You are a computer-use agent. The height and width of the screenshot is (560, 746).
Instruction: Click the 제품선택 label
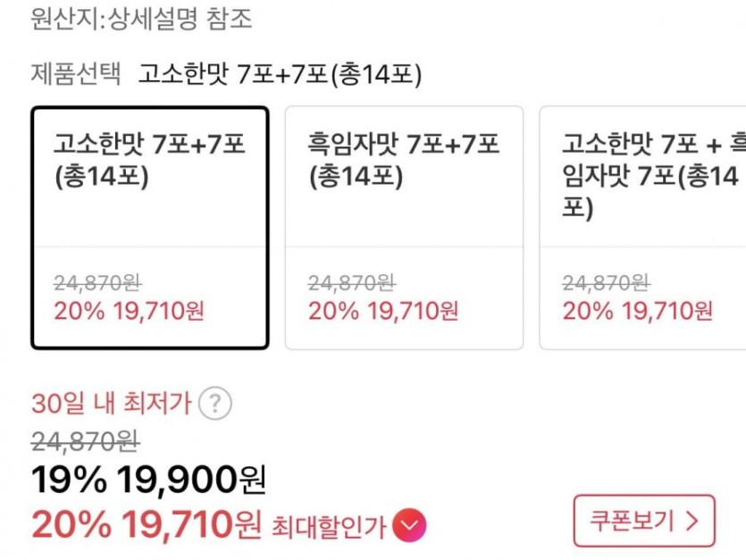(x=76, y=74)
